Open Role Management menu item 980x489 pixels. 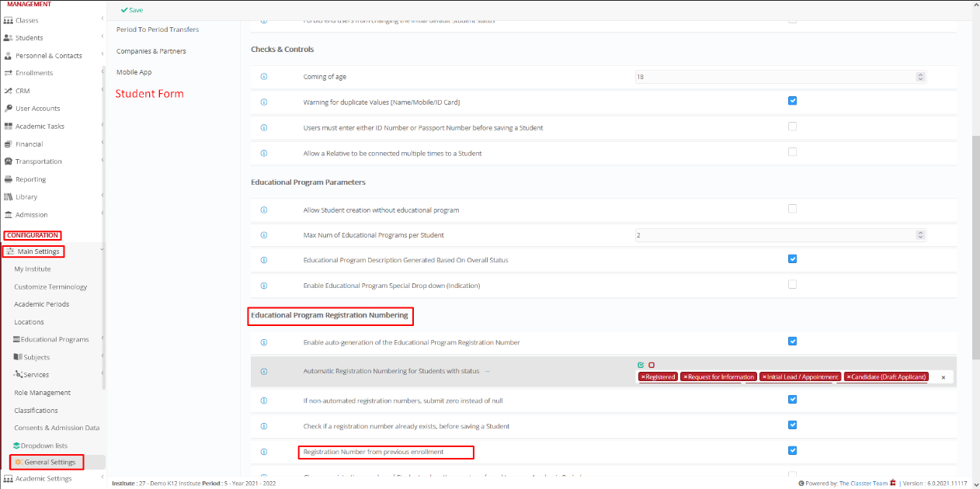point(43,393)
